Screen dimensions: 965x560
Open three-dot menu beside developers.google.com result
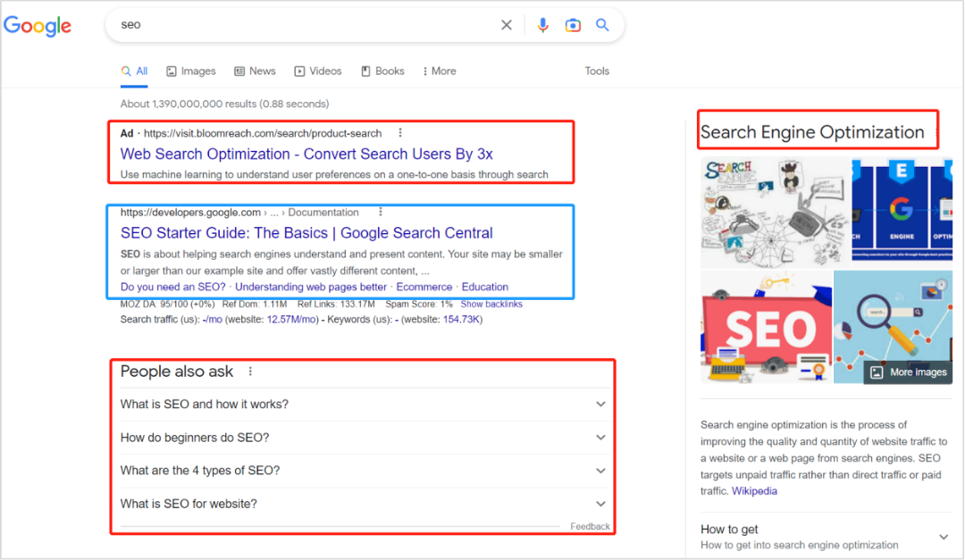tap(381, 213)
